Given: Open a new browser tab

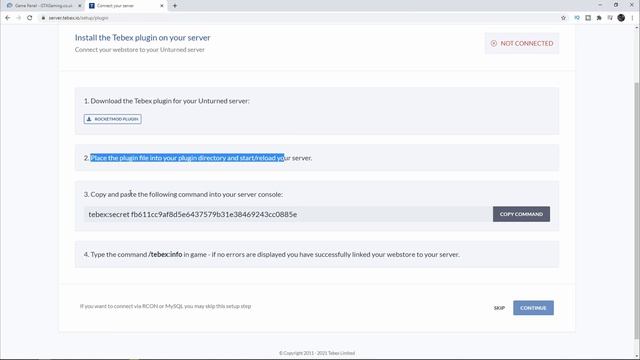Looking at the screenshot, I should coord(175,6).
